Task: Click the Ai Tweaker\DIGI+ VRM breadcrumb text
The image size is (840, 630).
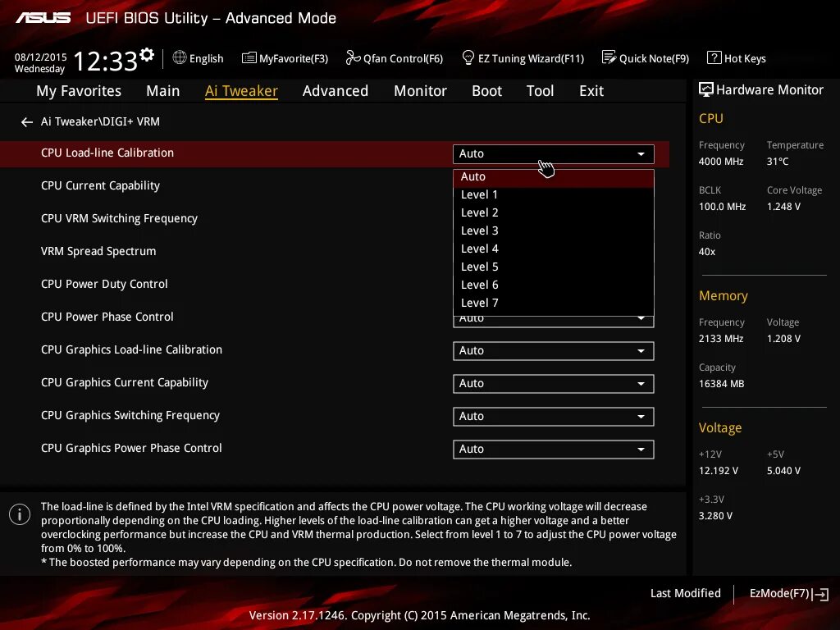Action: pyautogui.click(x=100, y=121)
